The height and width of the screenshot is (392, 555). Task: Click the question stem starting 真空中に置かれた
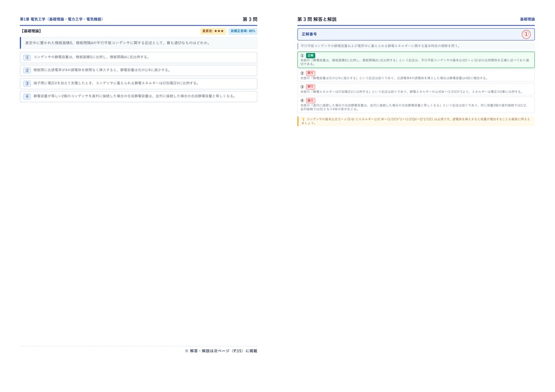pos(118,43)
